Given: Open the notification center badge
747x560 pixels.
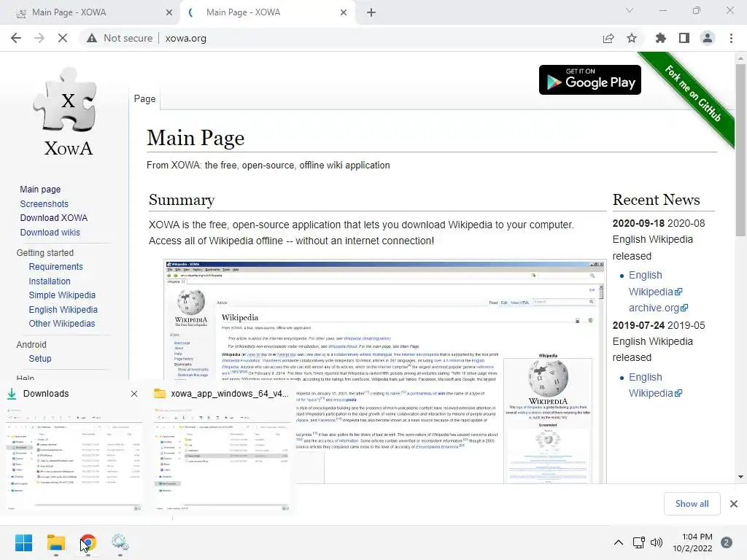Looking at the screenshot, I should (727, 542).
